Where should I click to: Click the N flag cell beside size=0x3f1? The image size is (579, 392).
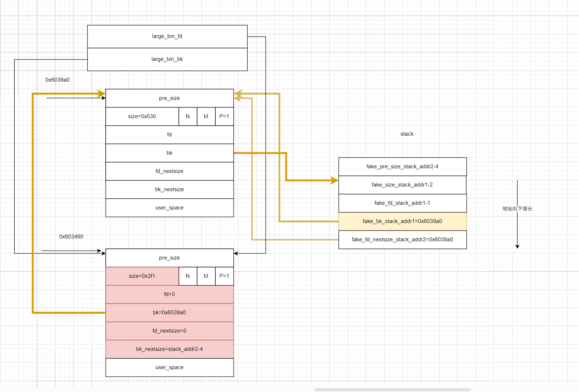pos(188,276)
